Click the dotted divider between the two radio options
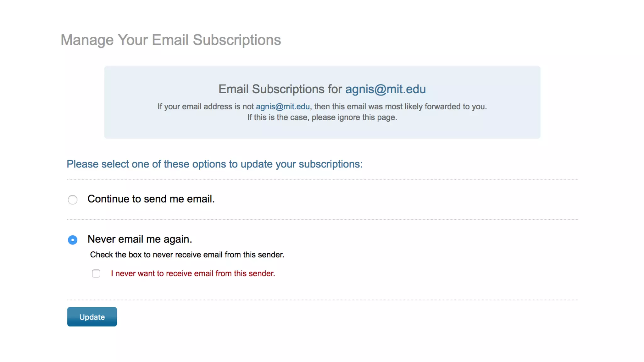This screenshot has width=644, height=362. 322,220
